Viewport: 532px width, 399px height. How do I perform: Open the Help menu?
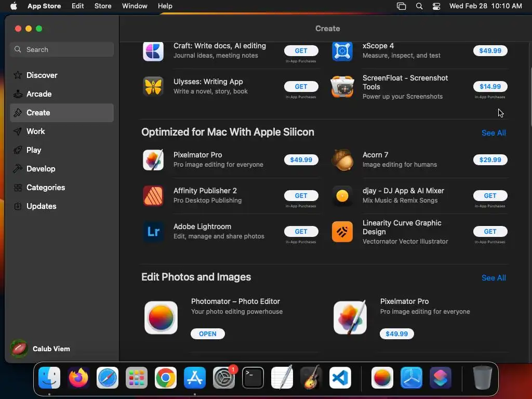165,6
